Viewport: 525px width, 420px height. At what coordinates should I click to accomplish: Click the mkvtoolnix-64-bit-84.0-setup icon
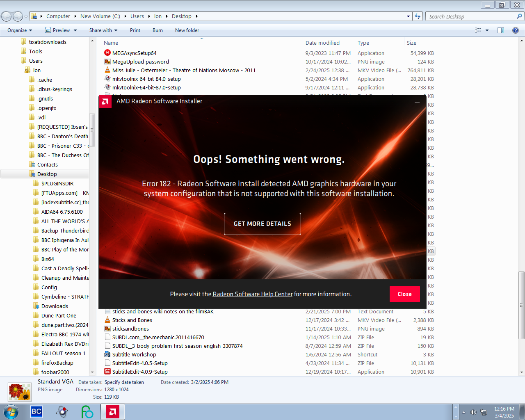pos(107,79)
